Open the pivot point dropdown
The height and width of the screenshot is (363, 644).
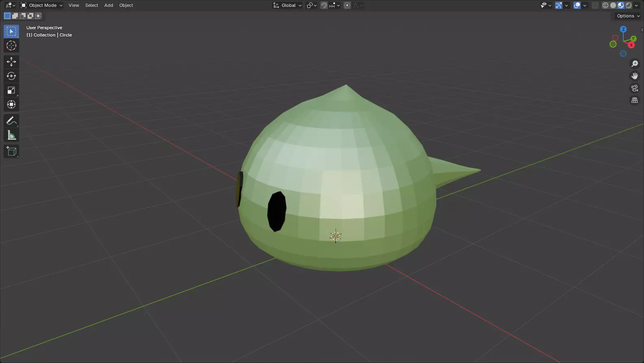tap(311, 5)
